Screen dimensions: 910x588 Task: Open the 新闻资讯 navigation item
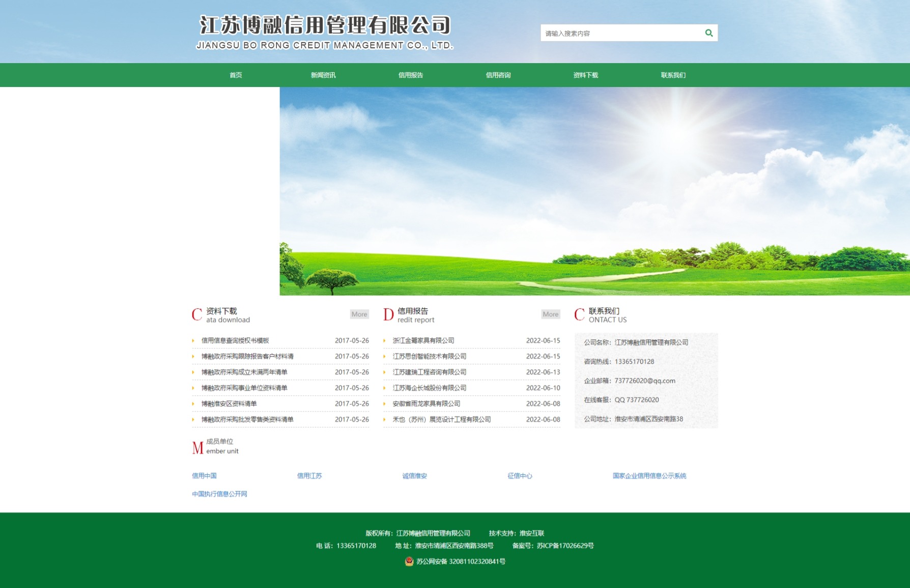tap(323, 75)
